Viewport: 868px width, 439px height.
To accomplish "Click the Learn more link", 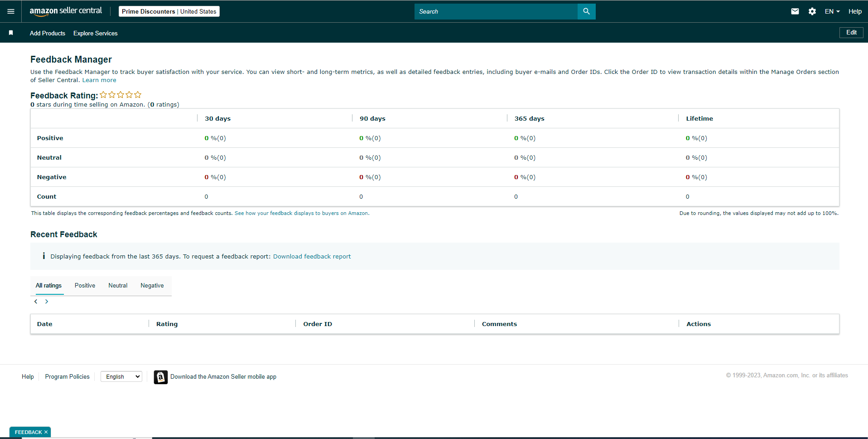I will [99, 80].
